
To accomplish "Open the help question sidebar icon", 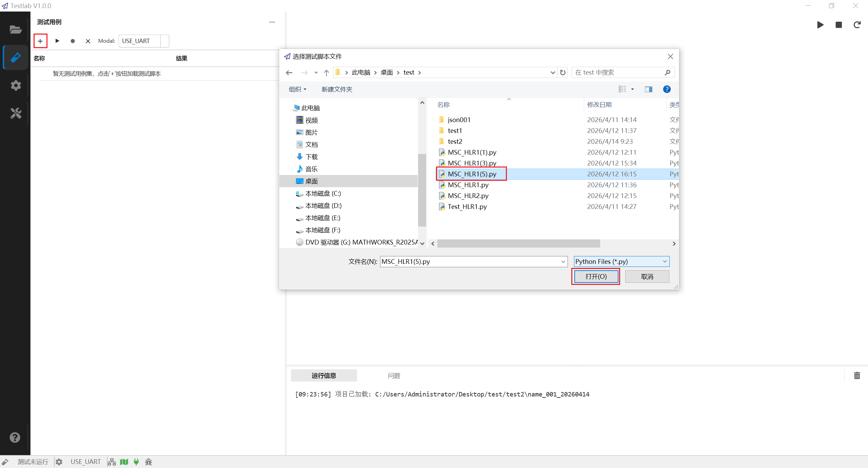I will point(15,437).
